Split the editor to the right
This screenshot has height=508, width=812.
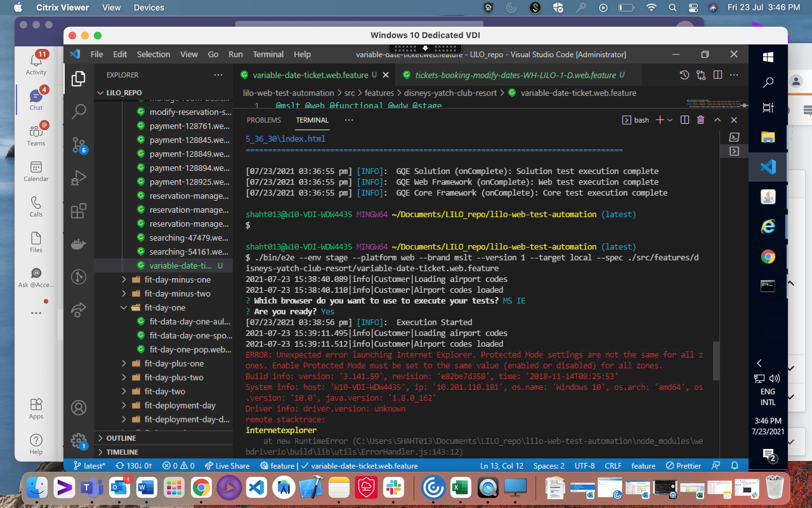click(x=718, y=75)
